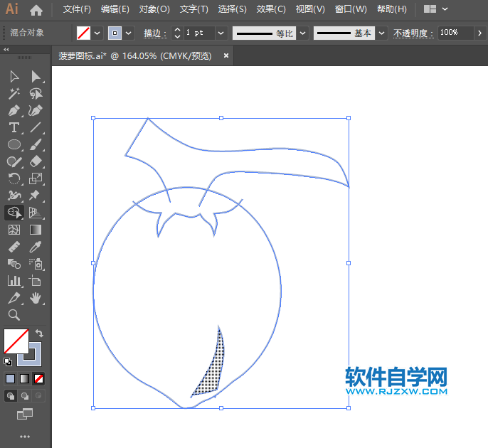Click the 不透明度 opacity link

point(413,33)
